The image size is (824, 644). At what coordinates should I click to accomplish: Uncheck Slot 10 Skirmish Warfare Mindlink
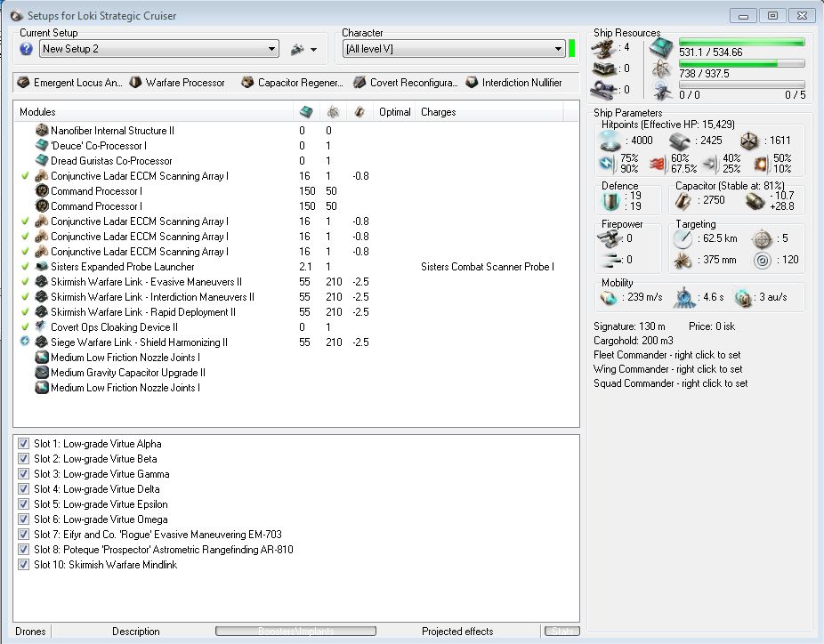24,565
